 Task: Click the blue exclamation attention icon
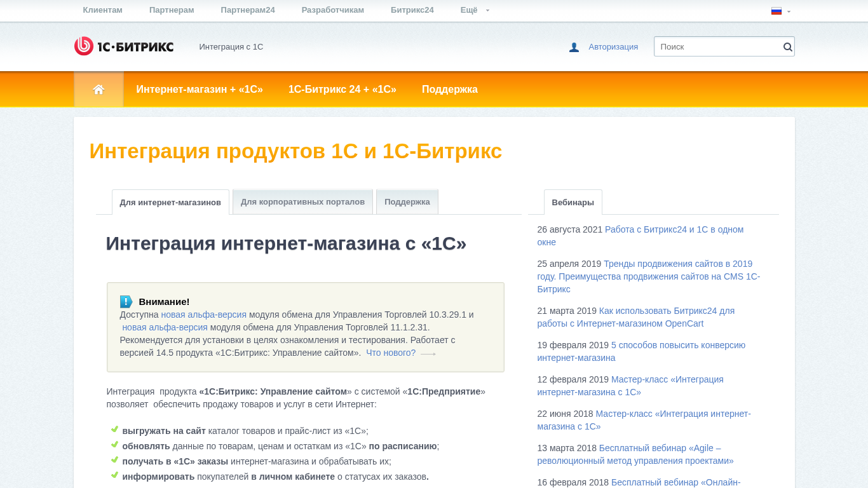pos(126,302)
